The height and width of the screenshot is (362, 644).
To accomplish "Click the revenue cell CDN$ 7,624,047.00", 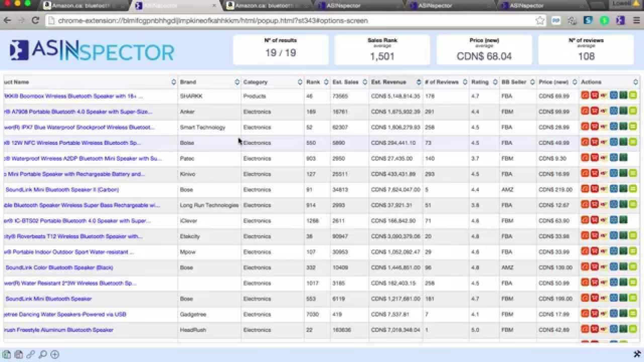I will coord(395,190).
